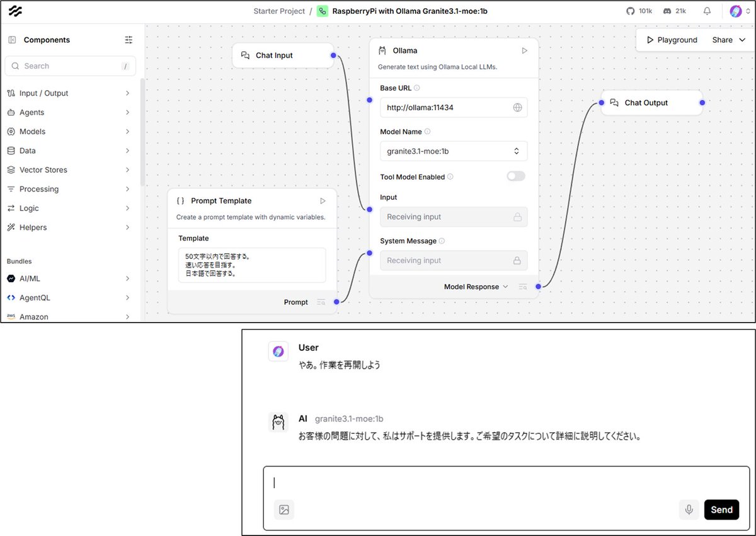Show Model Name info icon
The image size is (756, 536).
pyautogui.click(x=428, y=132)
